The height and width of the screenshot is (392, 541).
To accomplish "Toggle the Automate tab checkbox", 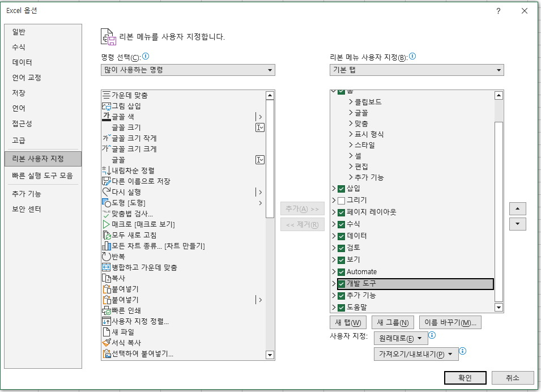I will click(x=341, y=272).
